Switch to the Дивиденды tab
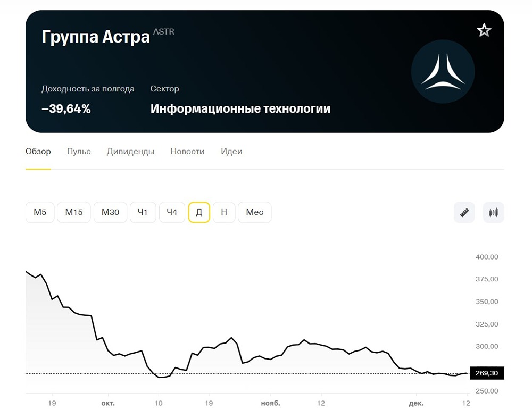Viewport: 532px width, 418px height. tap(130, 152)
